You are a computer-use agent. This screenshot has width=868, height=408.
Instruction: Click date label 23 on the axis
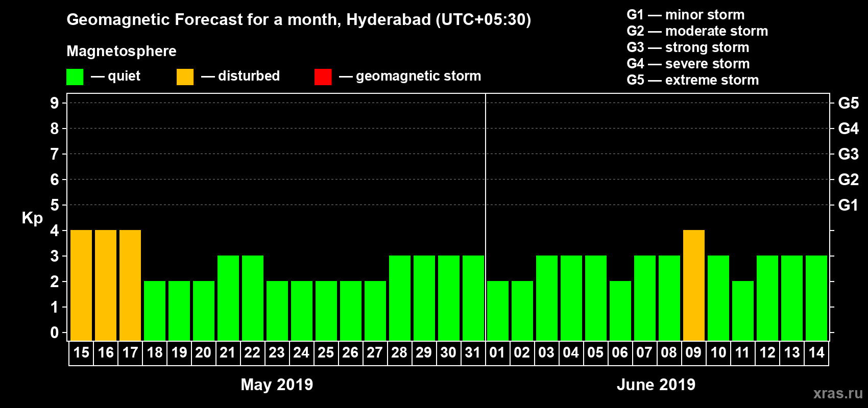(x=277, y=353)
